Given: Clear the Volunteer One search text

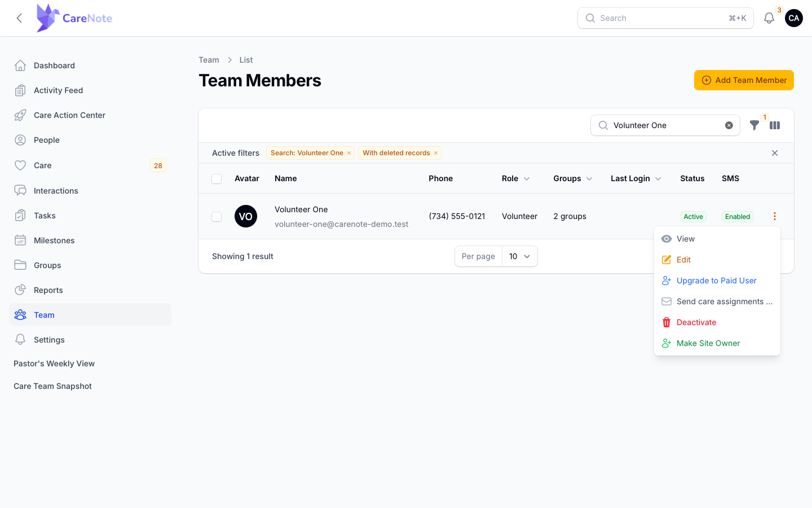Looking at the screenshot, I should coord(729,125).
